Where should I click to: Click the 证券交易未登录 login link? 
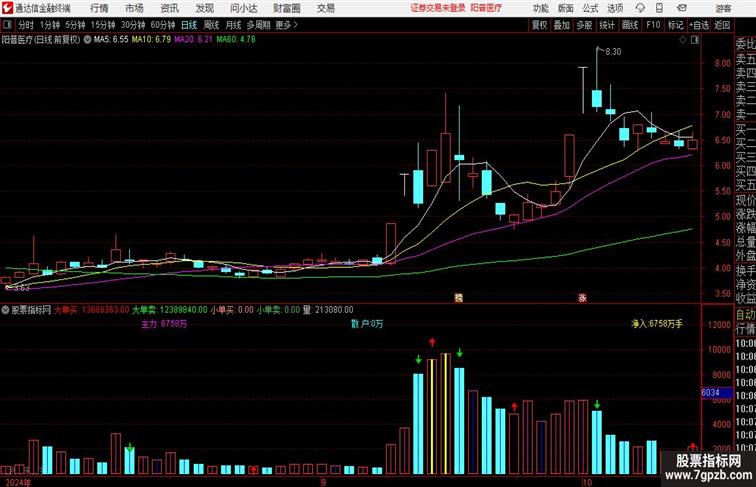[438, 8]
